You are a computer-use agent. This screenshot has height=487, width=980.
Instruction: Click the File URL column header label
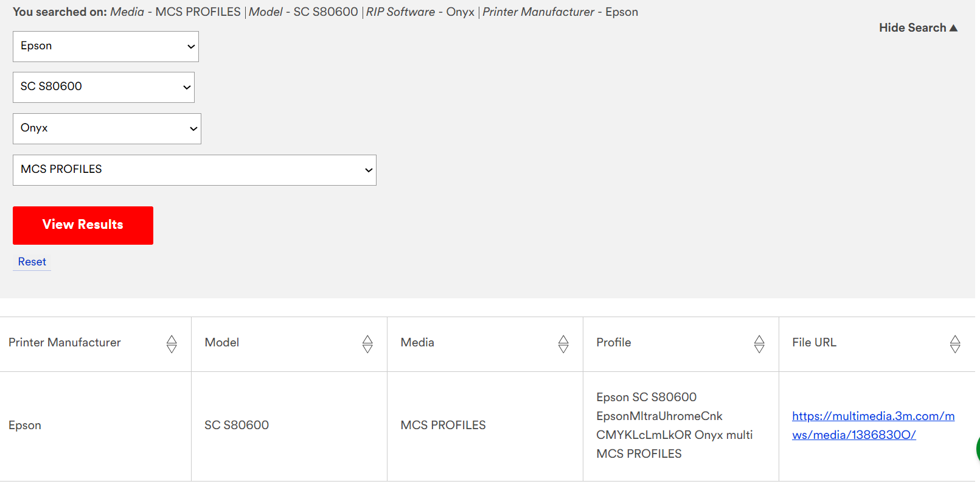point(814,343)
